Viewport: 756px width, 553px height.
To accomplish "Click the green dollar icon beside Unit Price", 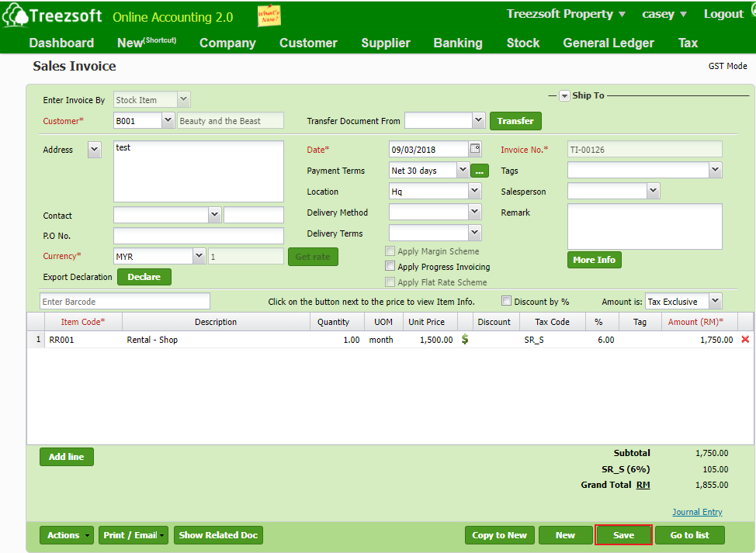I will 466,339.
